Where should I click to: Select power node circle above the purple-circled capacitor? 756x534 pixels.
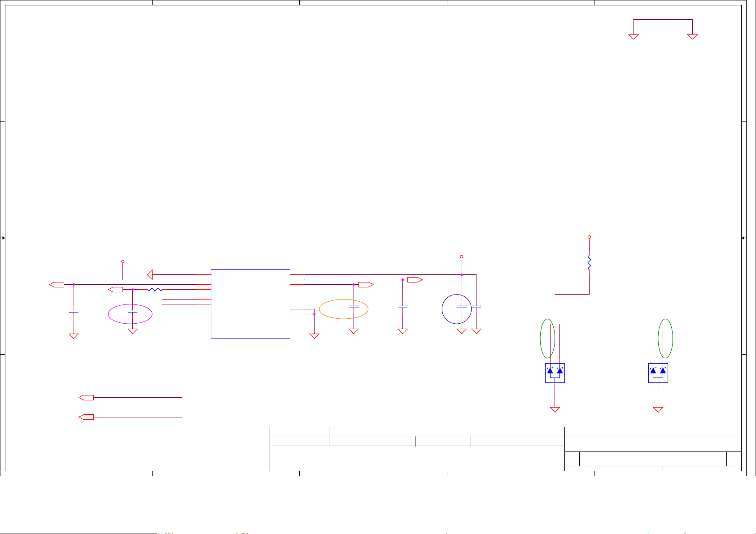(x=462, y=257)
